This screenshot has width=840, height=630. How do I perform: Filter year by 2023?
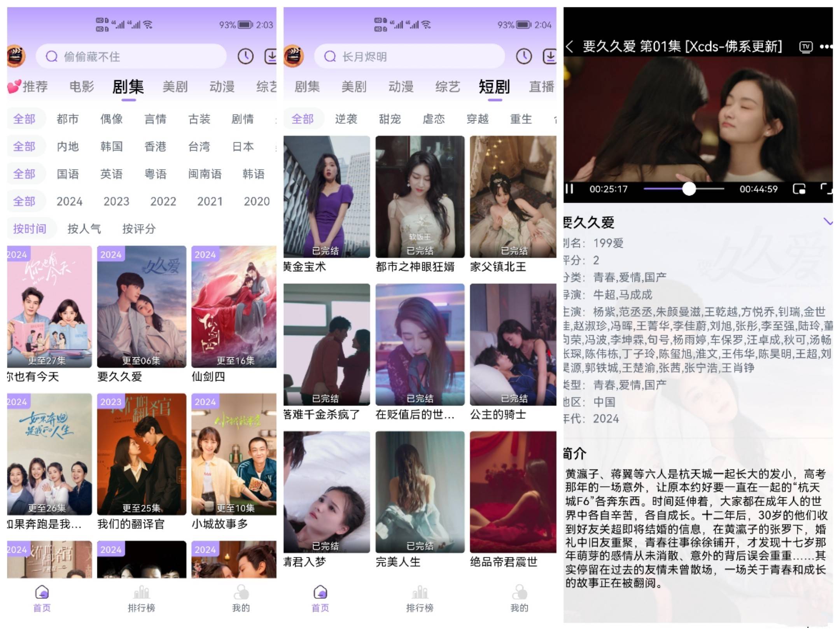pos(116,201)
